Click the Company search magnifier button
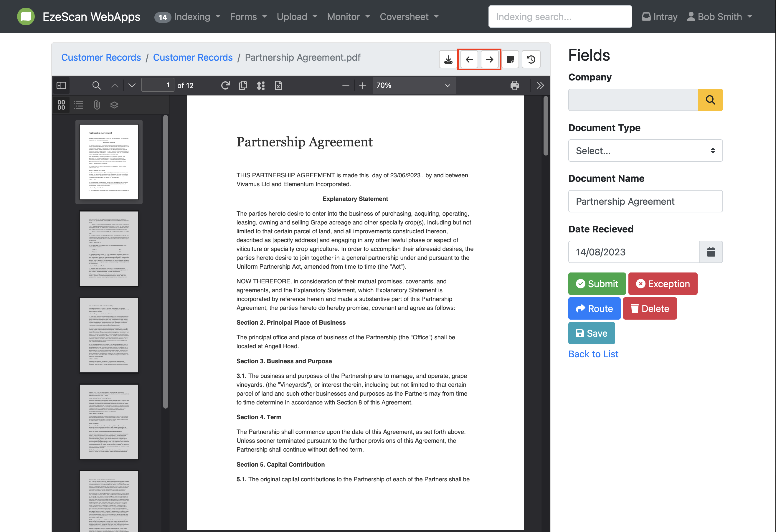Screen dimensions: 776x532 710,100
